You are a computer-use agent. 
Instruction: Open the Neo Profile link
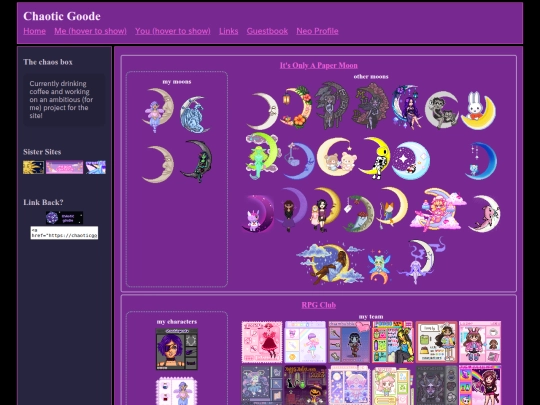click(x=317, y=31)
